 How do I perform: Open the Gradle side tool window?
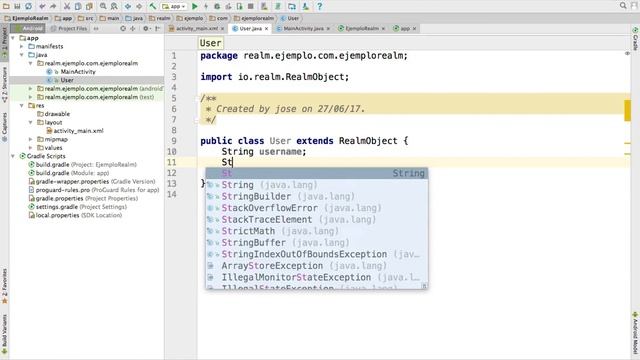coord(636,39)
